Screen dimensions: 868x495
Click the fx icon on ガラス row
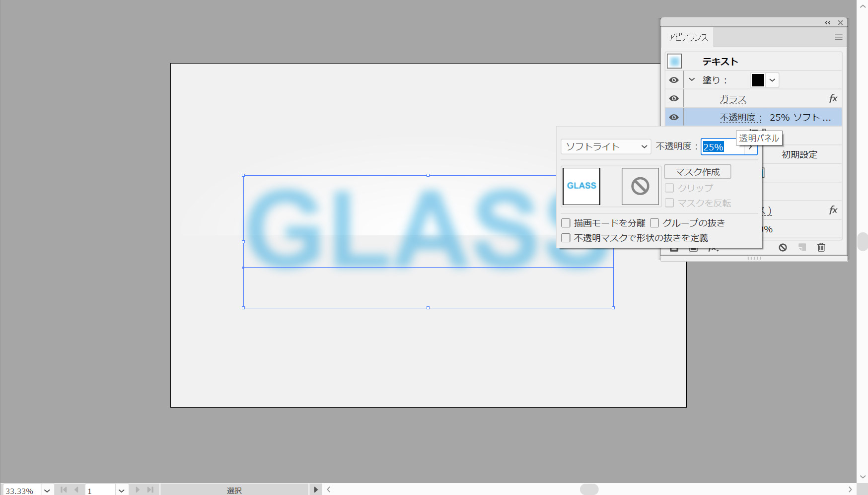833,99
